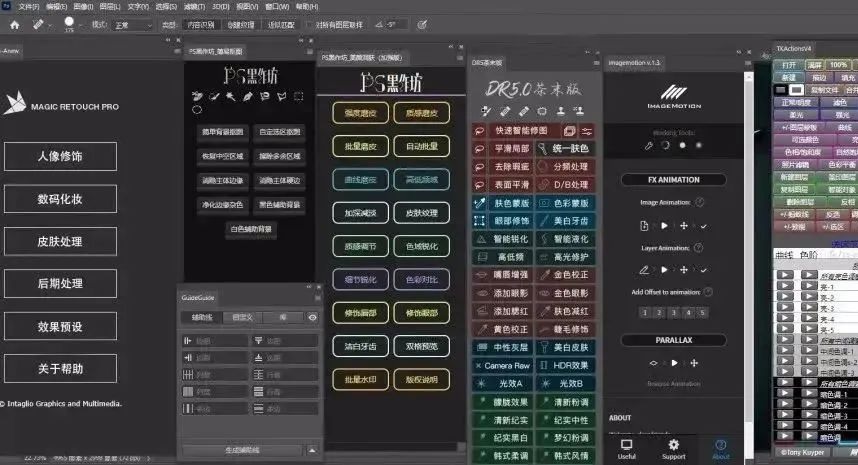
Task: Choose 创建纹理 type option
Action: tap(241, 25)
